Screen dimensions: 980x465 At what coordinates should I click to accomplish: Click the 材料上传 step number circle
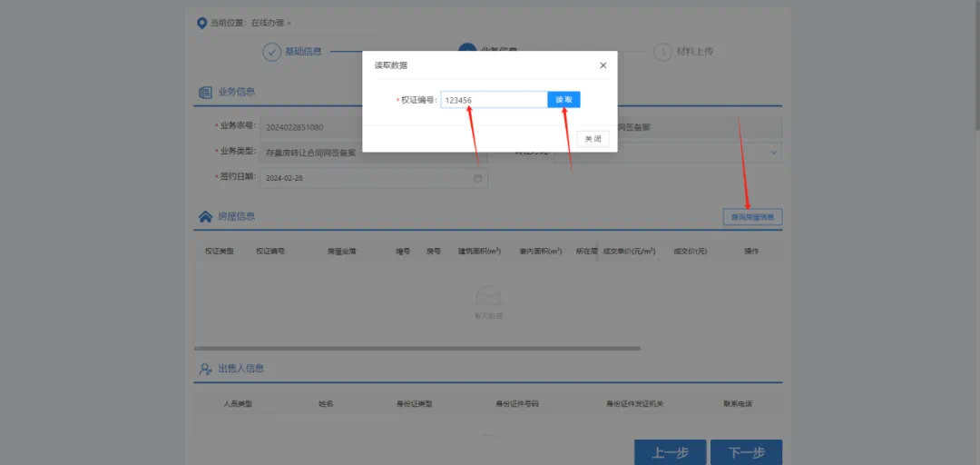click(662, 52)
